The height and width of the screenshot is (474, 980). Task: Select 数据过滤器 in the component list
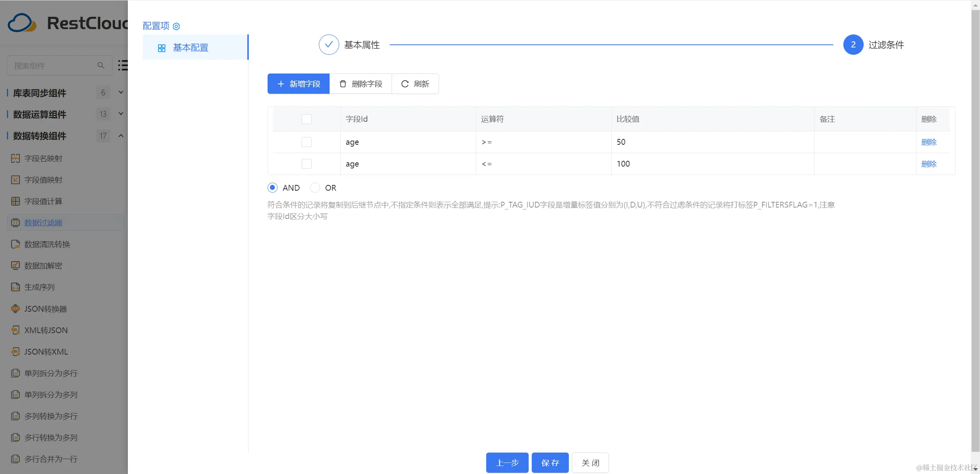pyautogui.click(x=43, y=223)
